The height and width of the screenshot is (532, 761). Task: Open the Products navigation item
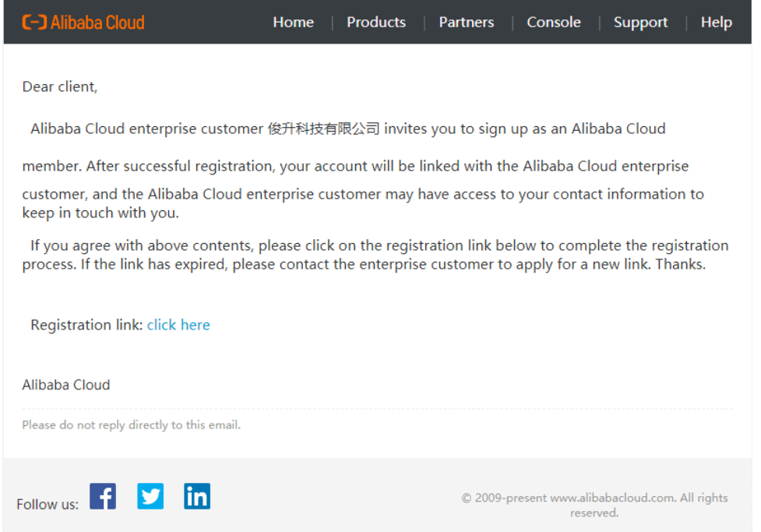pyautogui.click(x=376, y=23)
